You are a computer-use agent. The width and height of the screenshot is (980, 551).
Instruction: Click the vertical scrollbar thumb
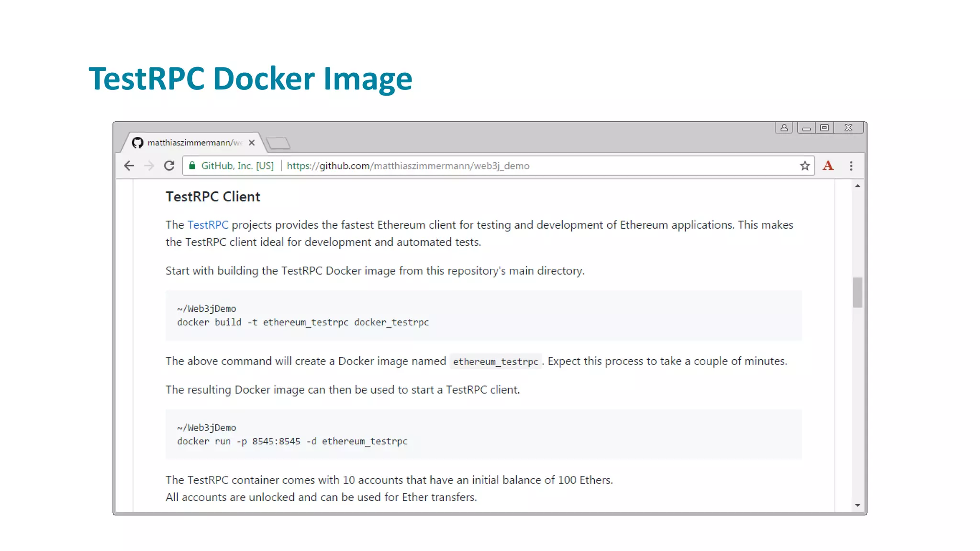(x=857, y=292)
